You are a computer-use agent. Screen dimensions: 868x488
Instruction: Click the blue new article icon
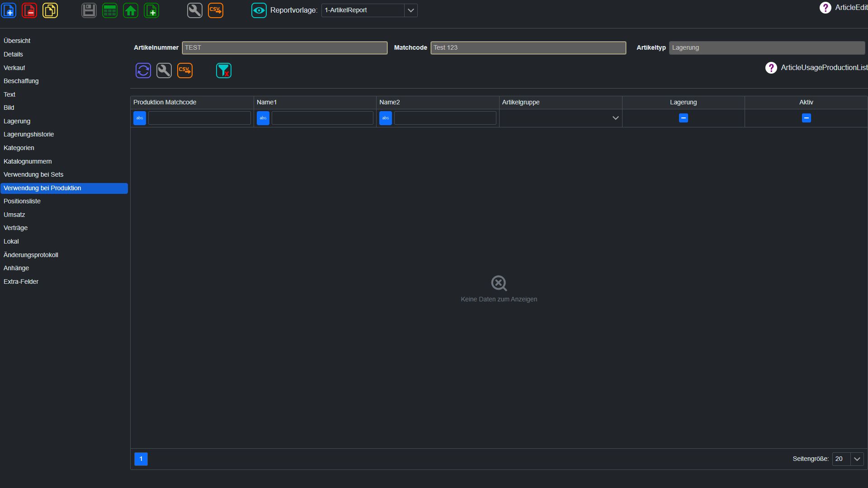pyautogui.click(x=9, y=10)
